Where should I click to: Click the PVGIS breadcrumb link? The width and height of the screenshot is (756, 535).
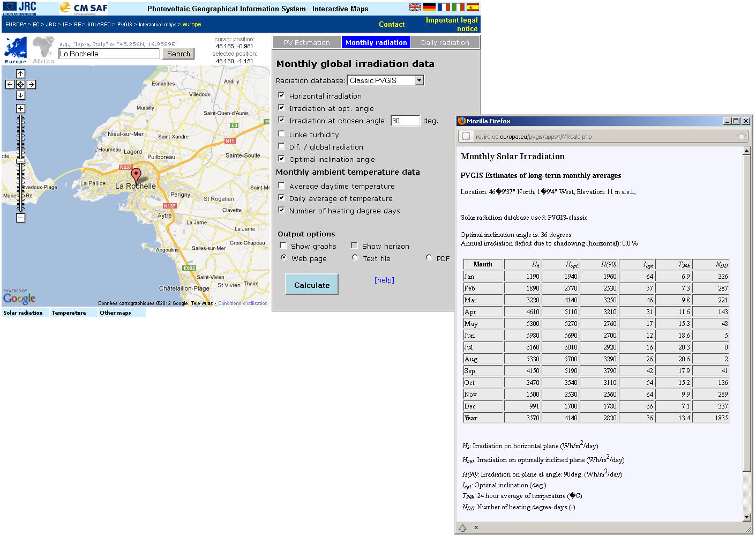tap(125, 25)
